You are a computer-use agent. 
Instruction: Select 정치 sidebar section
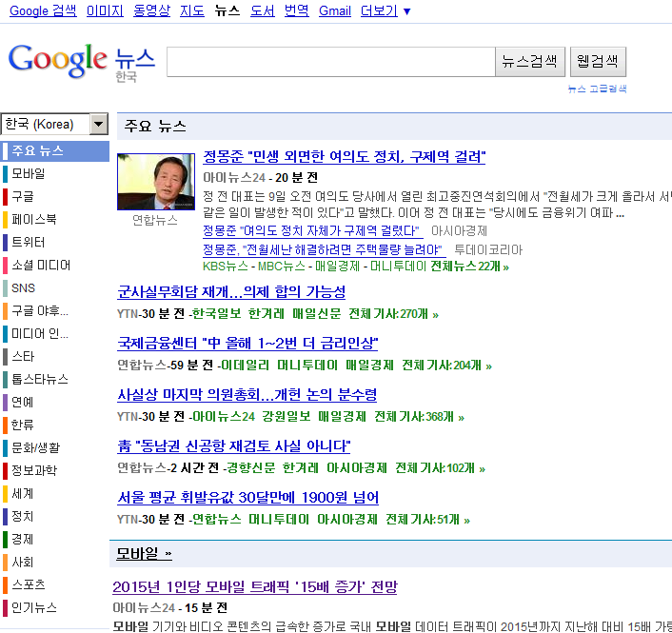(x=22, y=517)
